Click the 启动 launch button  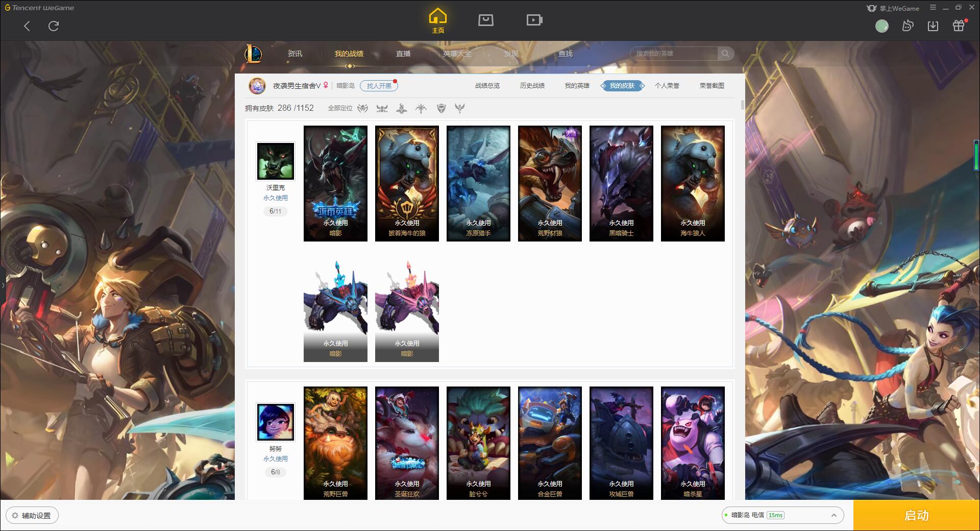[917, 515]
